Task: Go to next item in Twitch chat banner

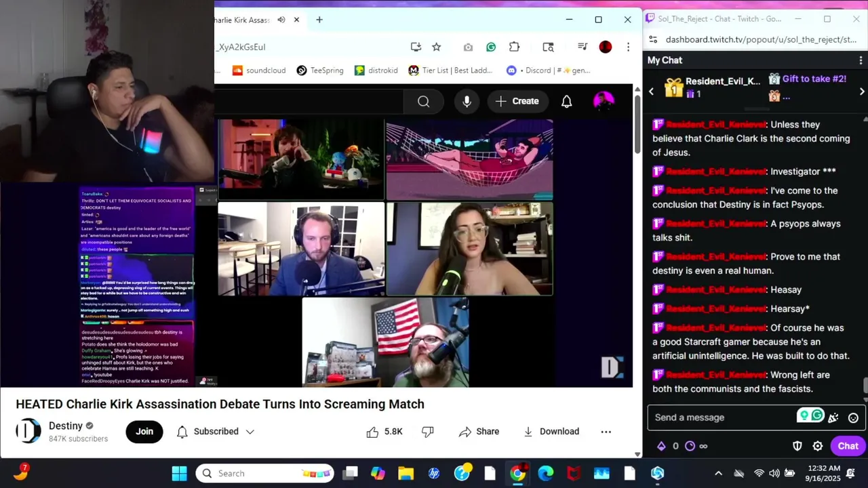Action: 862,91
